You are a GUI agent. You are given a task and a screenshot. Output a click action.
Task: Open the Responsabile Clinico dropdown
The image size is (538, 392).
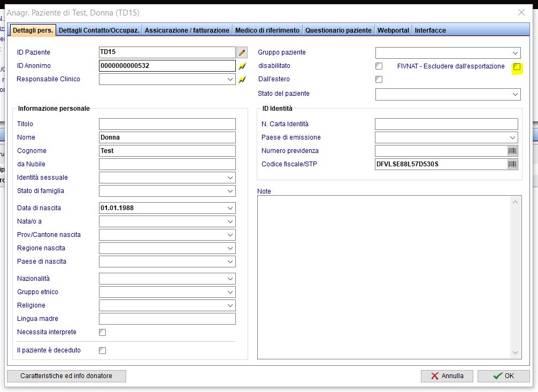(x=230, y=79)
